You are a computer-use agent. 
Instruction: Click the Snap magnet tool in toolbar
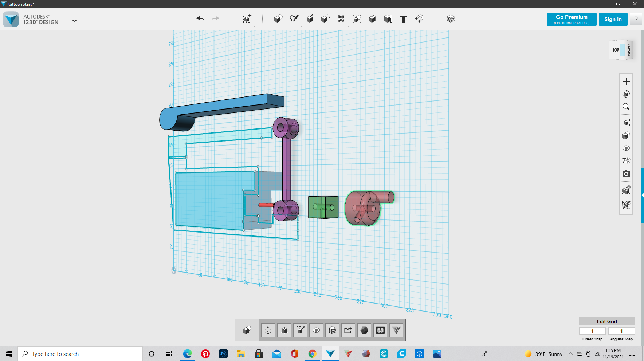click(x=419, y=19)
